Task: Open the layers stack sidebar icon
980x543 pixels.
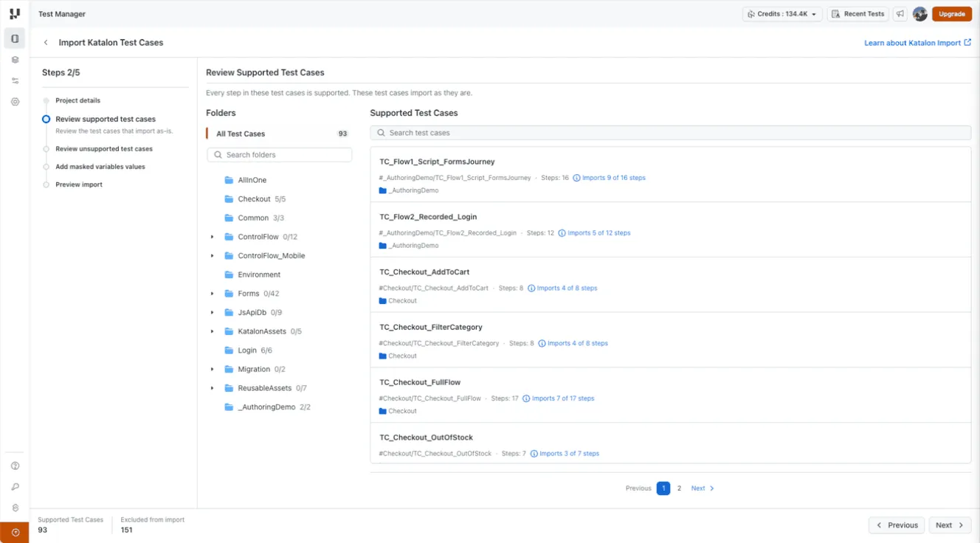Action: [x=15, y=60]
